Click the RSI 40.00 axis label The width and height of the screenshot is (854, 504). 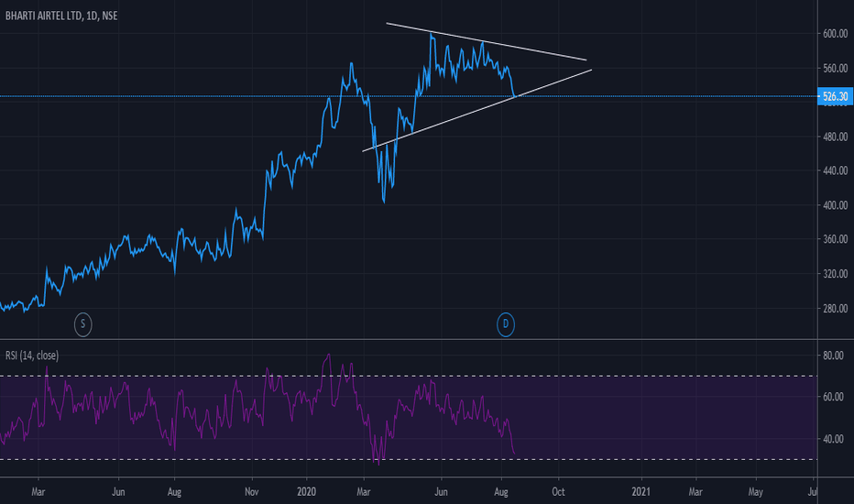point(833,439)
